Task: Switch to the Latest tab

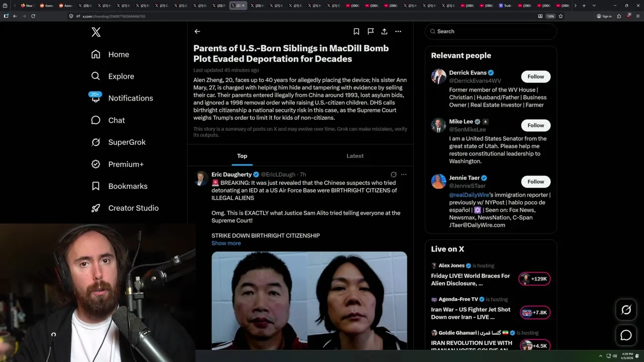Action: pyautogui.click(x=355, y=156)
